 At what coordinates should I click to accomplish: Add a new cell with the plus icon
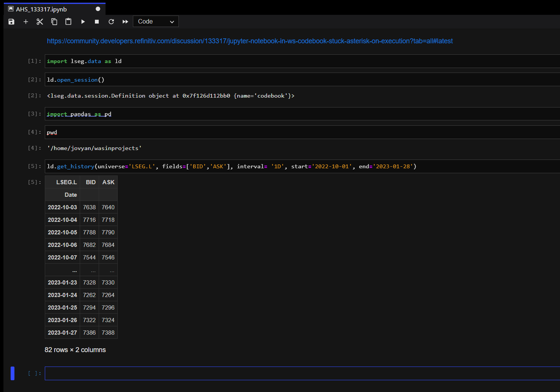25,22
